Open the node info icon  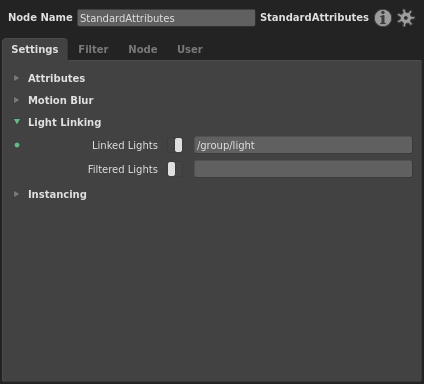tap(383, 18)
